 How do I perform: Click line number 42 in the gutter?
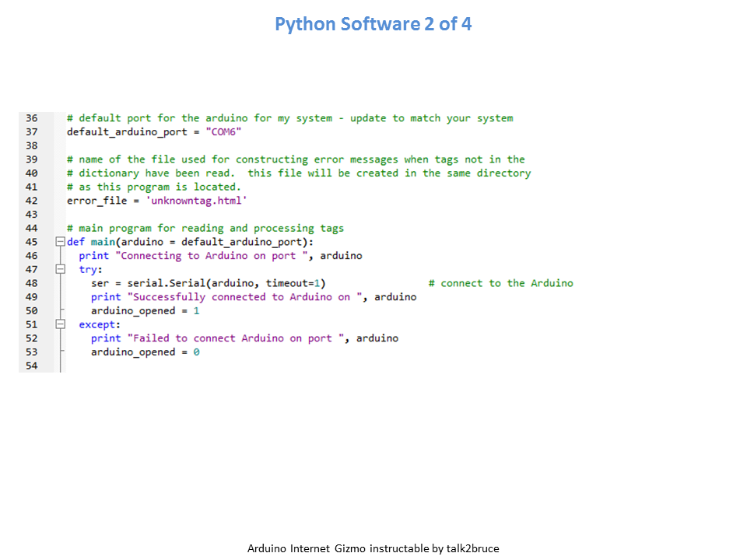[x=31, y=201]
